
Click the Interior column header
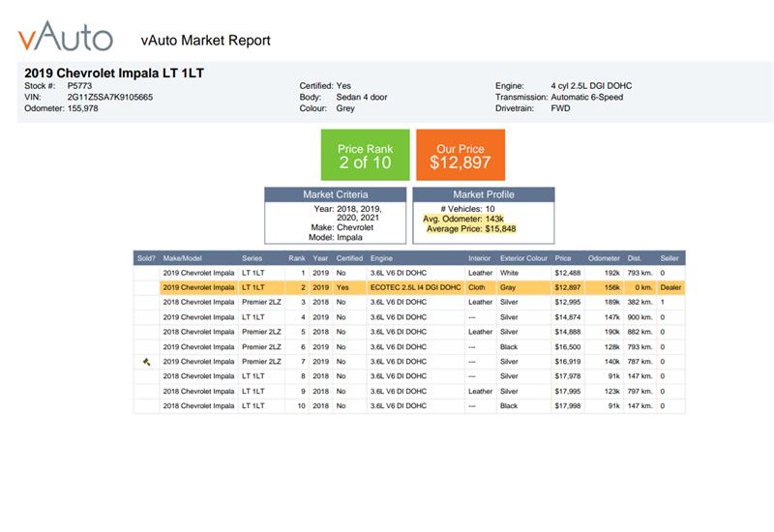coord(479,258)
